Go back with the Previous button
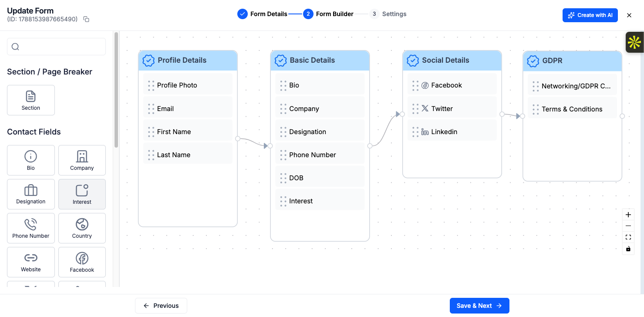Viewport: 644px width, 317px height. pos(161,306)
